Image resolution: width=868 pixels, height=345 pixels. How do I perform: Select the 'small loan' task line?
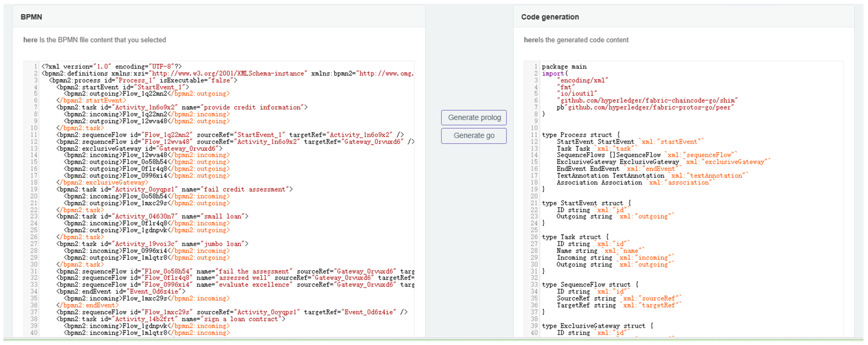(x=152, y=216)
